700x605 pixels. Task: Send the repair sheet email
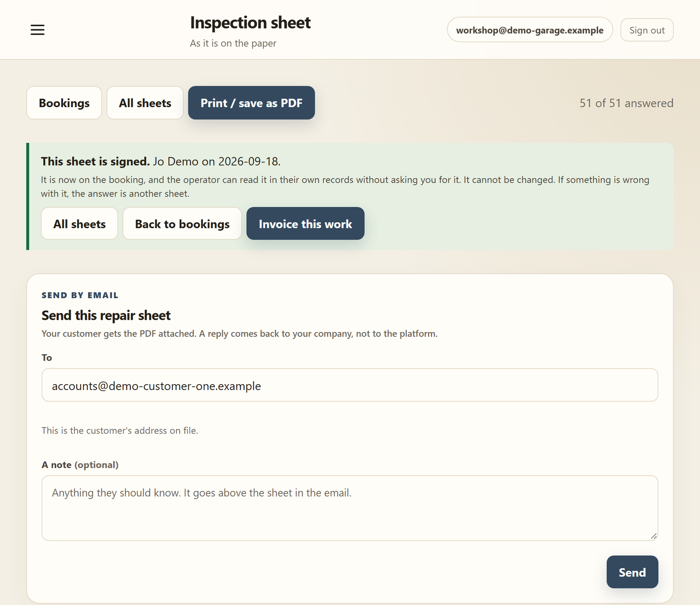pyautogui.click(x=632, y=572)
